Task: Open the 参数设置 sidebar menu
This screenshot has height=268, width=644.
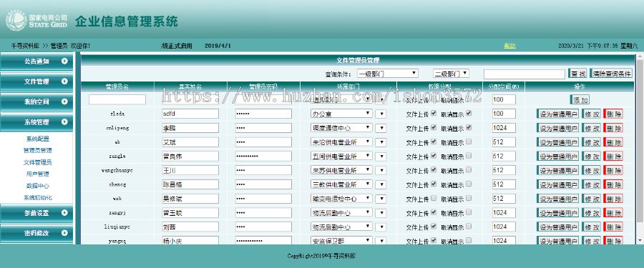Action: click(x=36, y=212)
